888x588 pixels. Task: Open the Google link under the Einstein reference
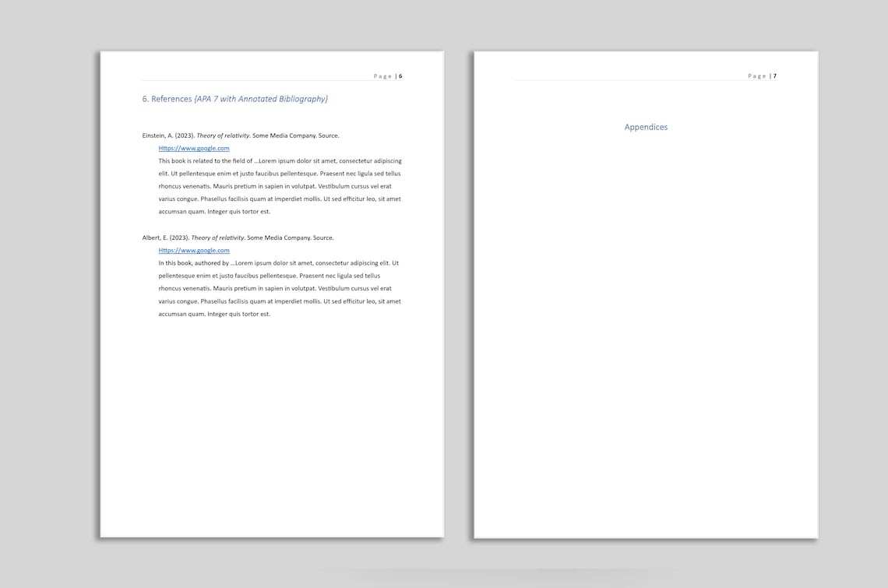[193, 148]
